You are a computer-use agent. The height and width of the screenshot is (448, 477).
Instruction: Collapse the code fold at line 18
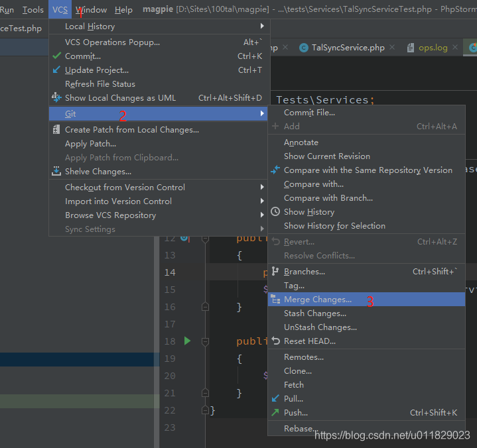pos(206,341)
